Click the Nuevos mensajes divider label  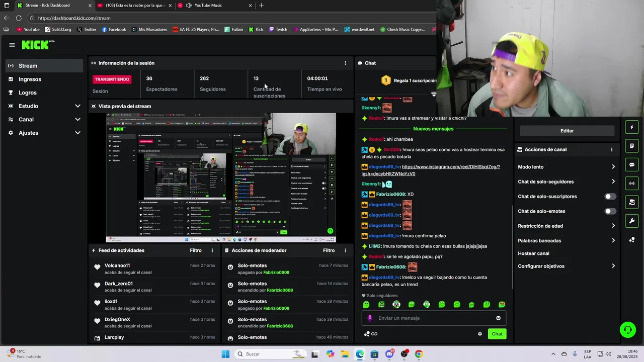pos(433,129)
